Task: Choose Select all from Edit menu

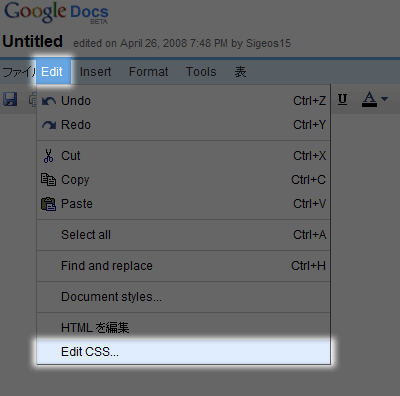Action: pos(184,235)
